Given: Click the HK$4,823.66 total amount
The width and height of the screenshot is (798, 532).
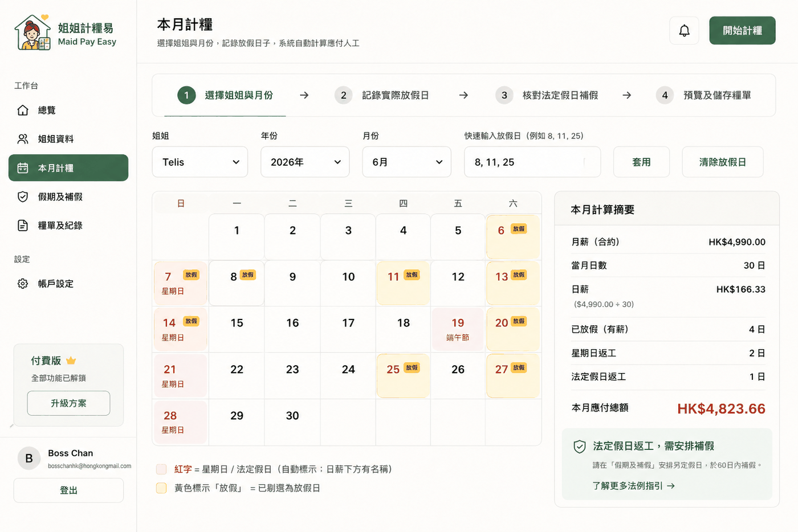Looking at the screenshot, I should point(721,408).
